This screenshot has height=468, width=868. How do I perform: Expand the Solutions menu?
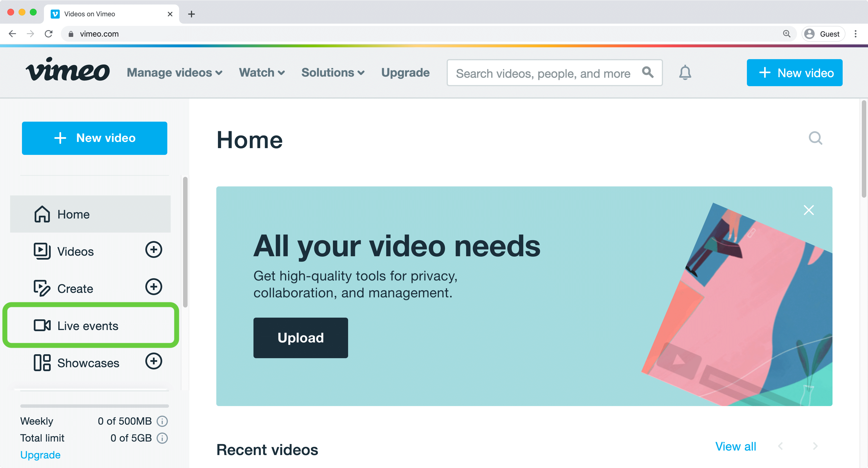coord(333,73)
